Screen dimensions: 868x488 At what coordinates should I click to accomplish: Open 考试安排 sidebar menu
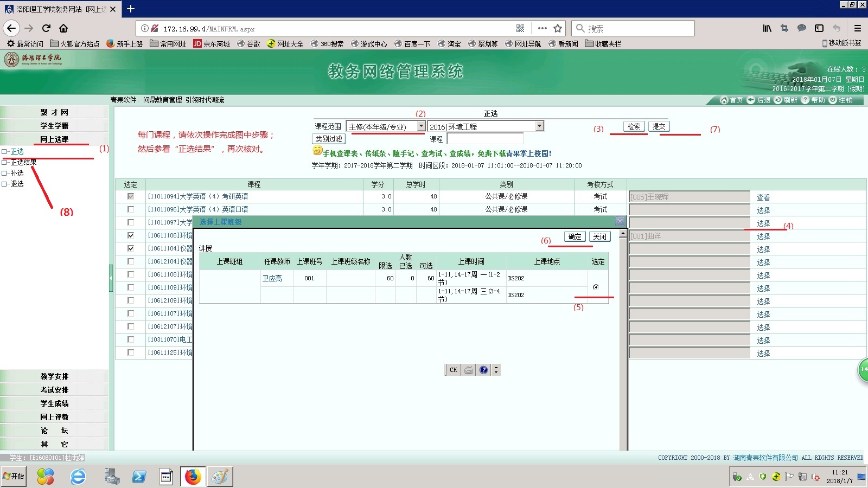[x=54, y=390]
